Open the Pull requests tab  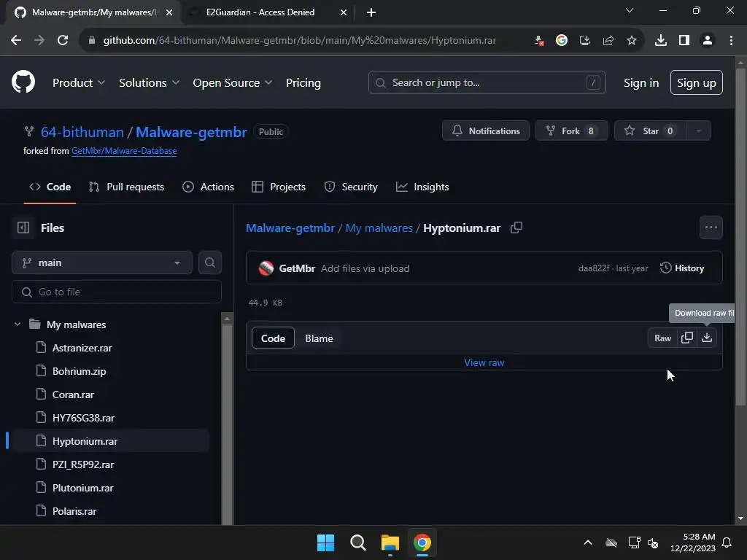pyautogui.click(x=126, y=187)
